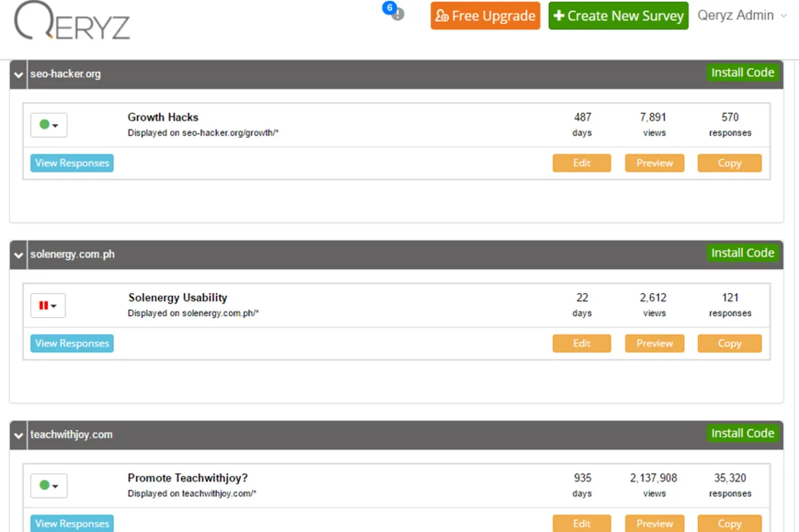
Task: Preview the Growth Hacks survey
Action: [x=655, y=163]
